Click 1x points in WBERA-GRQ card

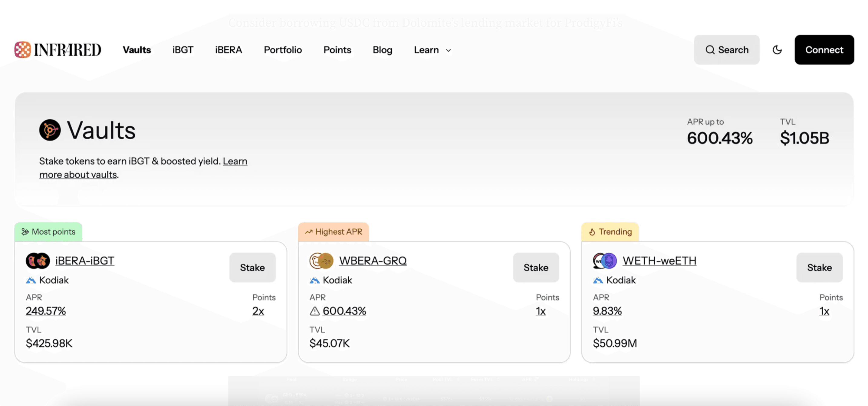541,311
